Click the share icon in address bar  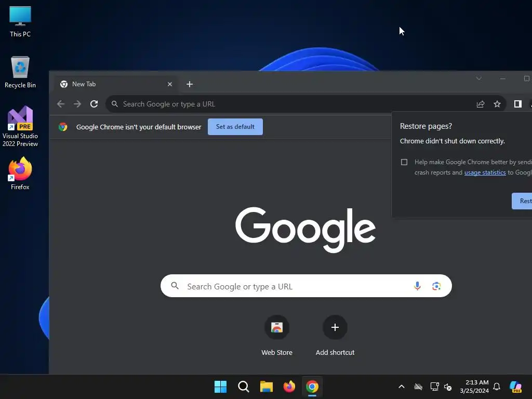coord(481,104)
